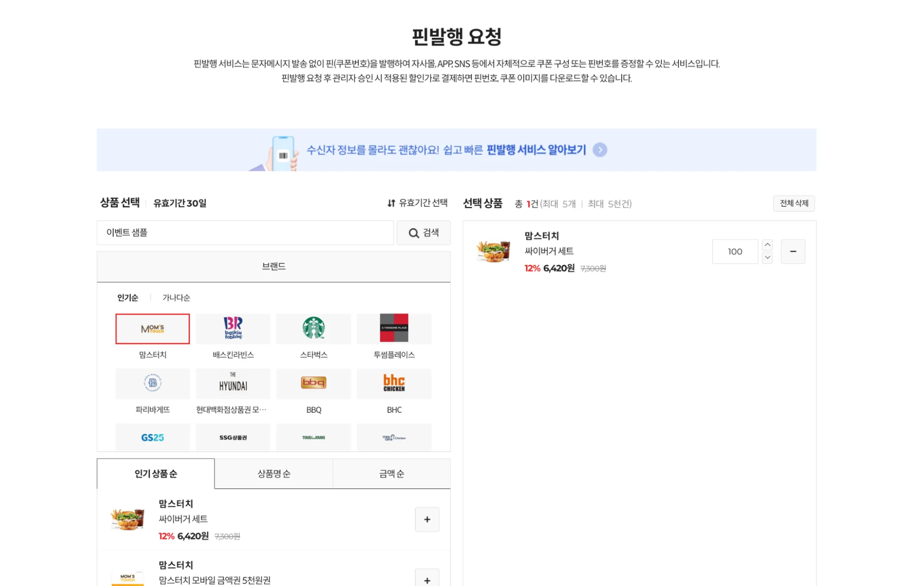Click the quantity input showing 100
The width and height of the screenshot is (924, 586).
[x=735, y=251]
